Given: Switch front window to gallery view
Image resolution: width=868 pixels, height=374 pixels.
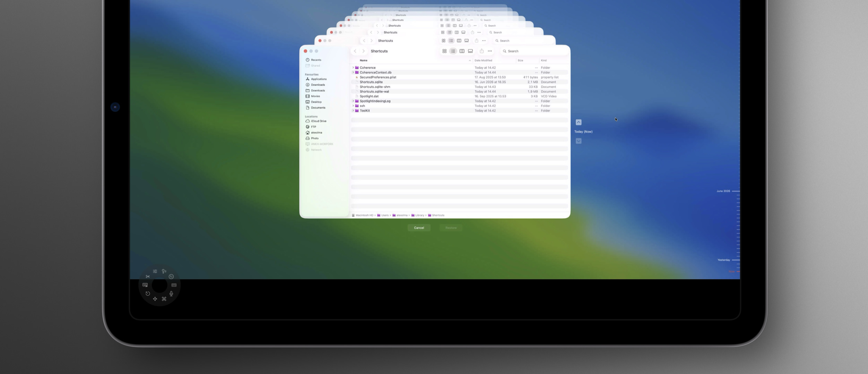Looking at the screenshot, I should point(470,51).
